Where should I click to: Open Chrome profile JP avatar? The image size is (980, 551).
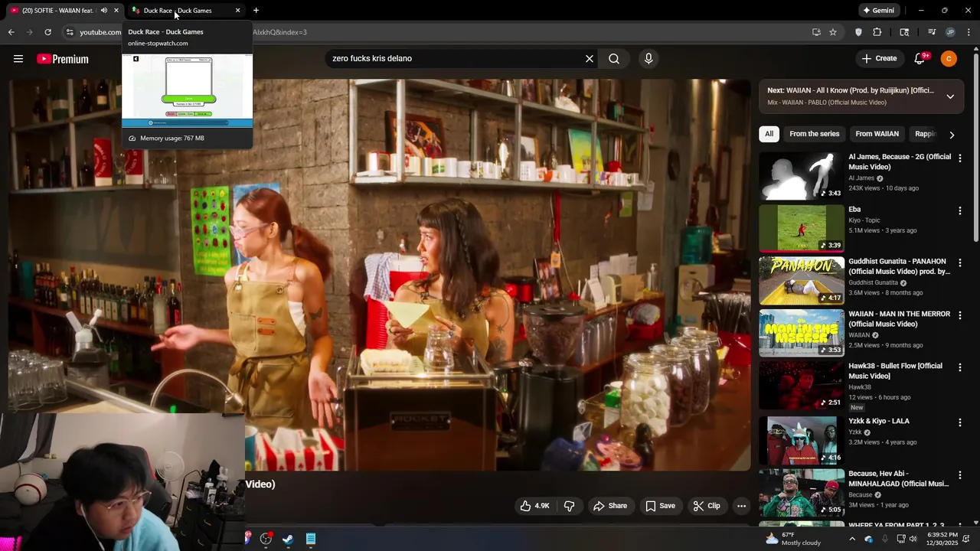click(x=950, y=32)
